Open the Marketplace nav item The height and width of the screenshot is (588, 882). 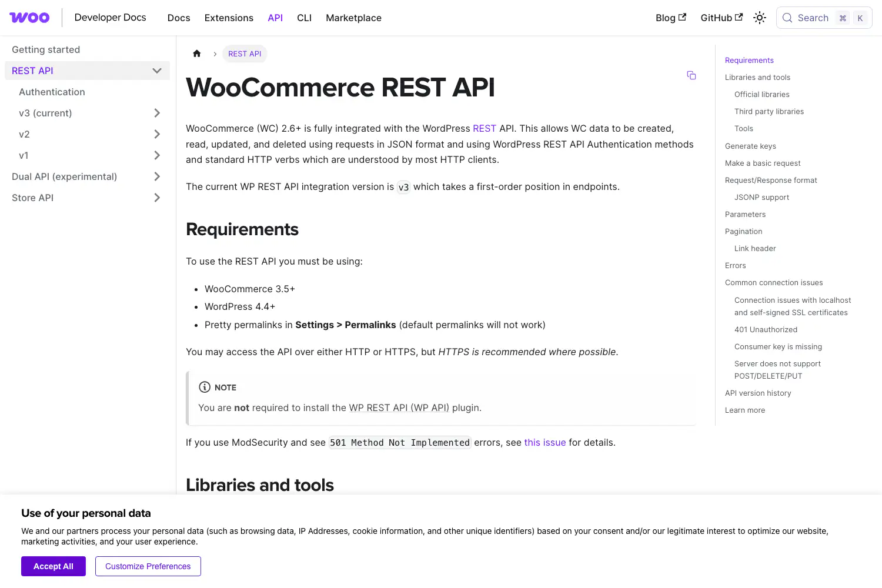(x=353, y=18)
